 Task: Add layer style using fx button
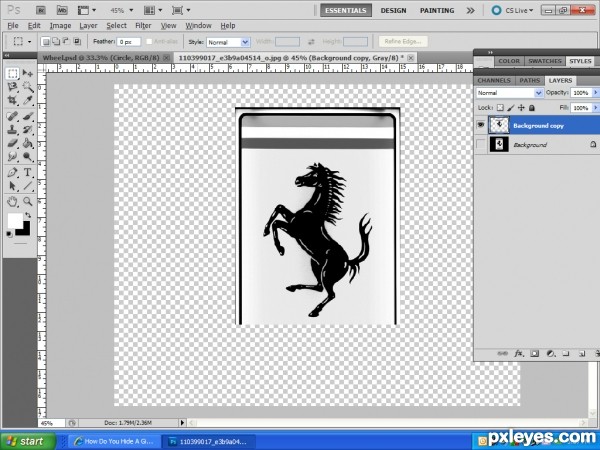518,354
